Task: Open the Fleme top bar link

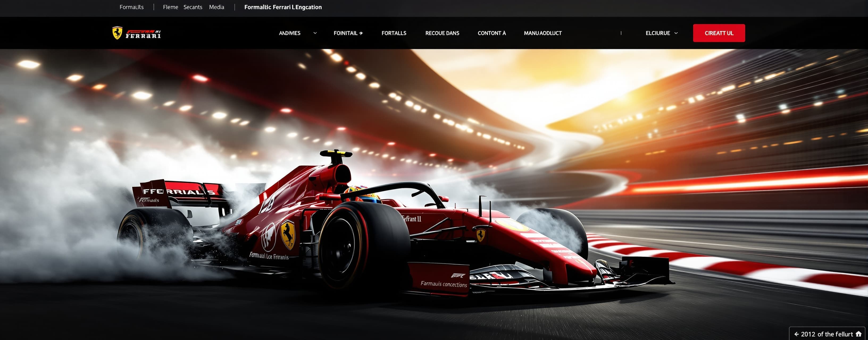Action: pos(170,7)
